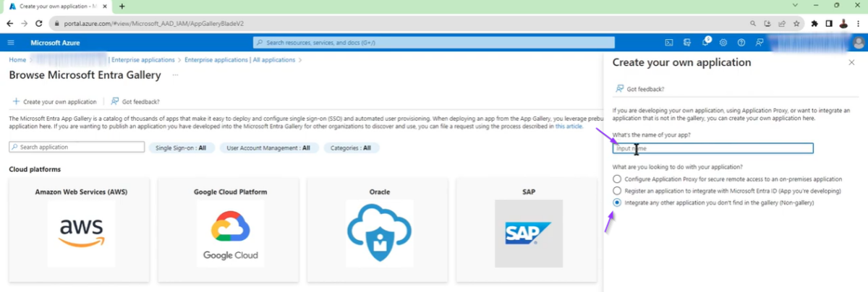This screenshot has width=868, height=292.
Task: Select Register an application to integrate radio option
Action: [616, 191]
